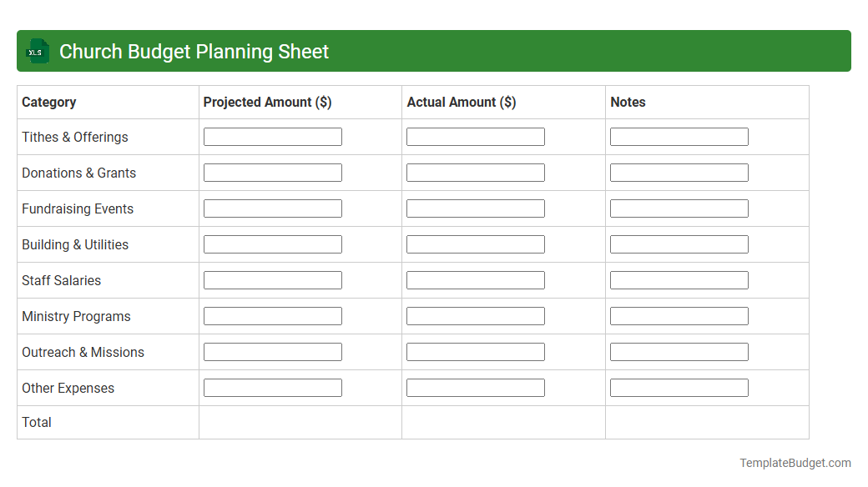Click the Notes column header
This screenshot has height=487, width=868.
tap(628, 102)
